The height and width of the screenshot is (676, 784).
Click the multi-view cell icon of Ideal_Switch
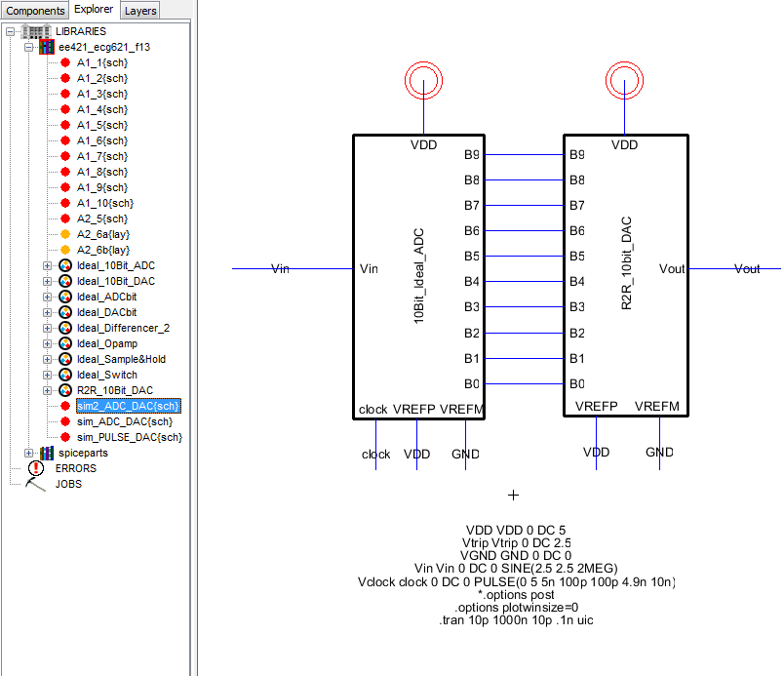(65, 375)
